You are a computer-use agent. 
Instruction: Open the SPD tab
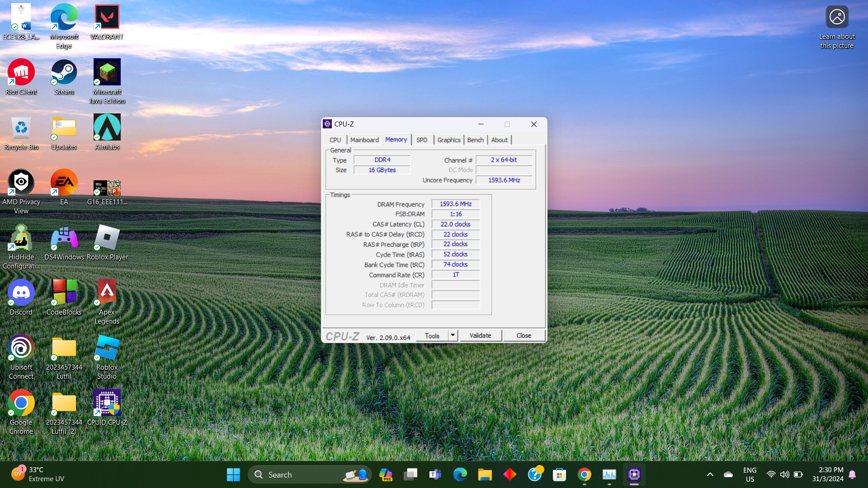tap(422, 140)
